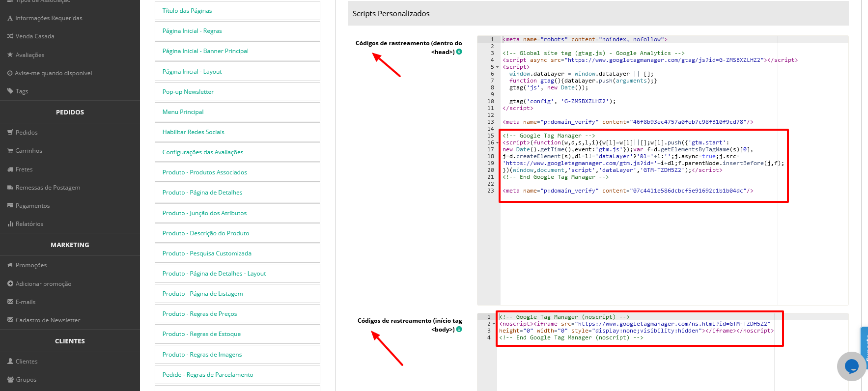The image size is (868, 391).
Task: Open Produto - Junção dos Atributos
Action: 237,213
